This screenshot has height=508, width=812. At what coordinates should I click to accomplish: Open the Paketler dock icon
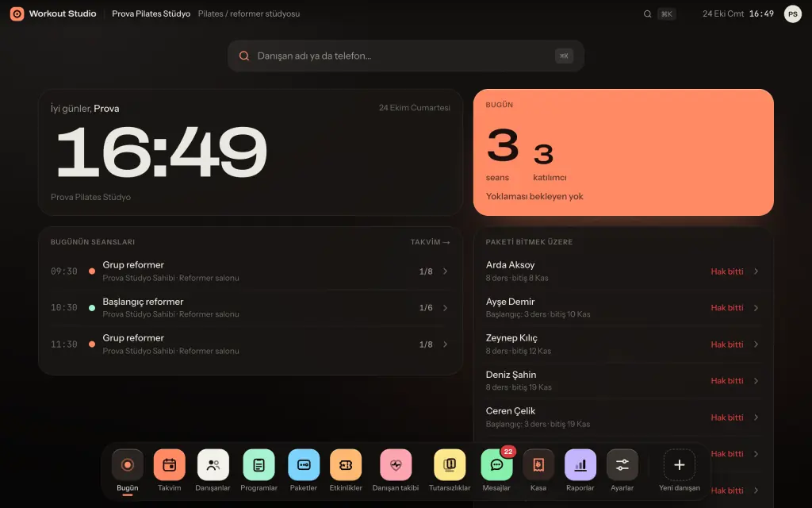(304, 465)
